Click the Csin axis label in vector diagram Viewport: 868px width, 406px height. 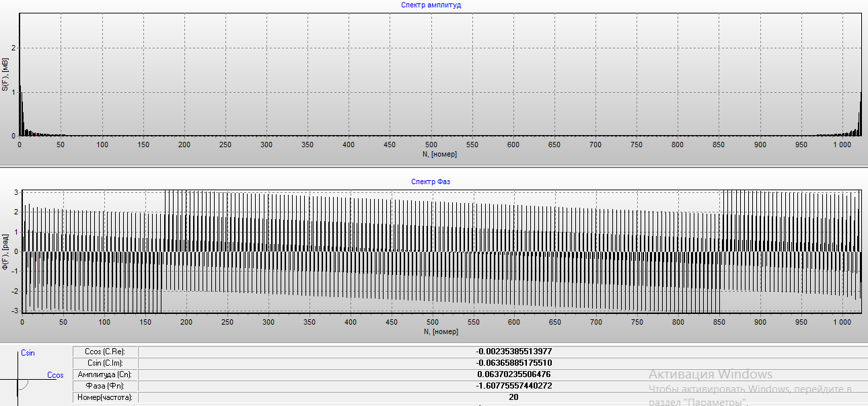pyautogui.click(x=28, y=352)
